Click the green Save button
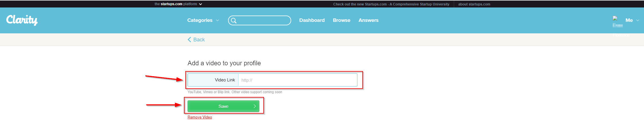 pos(223,106)
